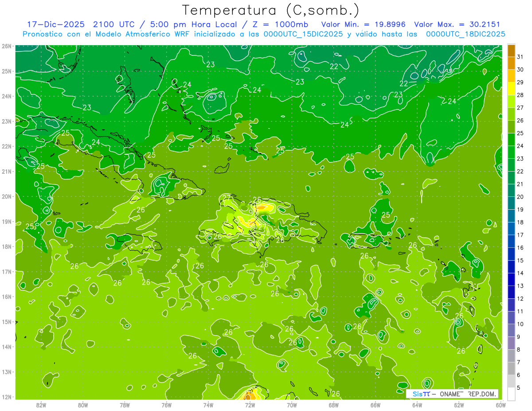Image resolution: width=532 pixels, height=411 pixels.
Task: Select latitude axis label "21N"
Action: 7,172
